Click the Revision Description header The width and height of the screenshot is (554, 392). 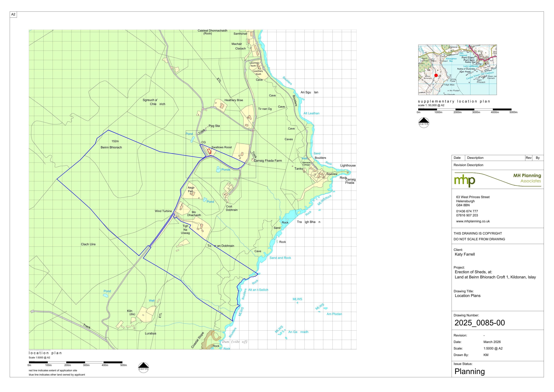468,165
